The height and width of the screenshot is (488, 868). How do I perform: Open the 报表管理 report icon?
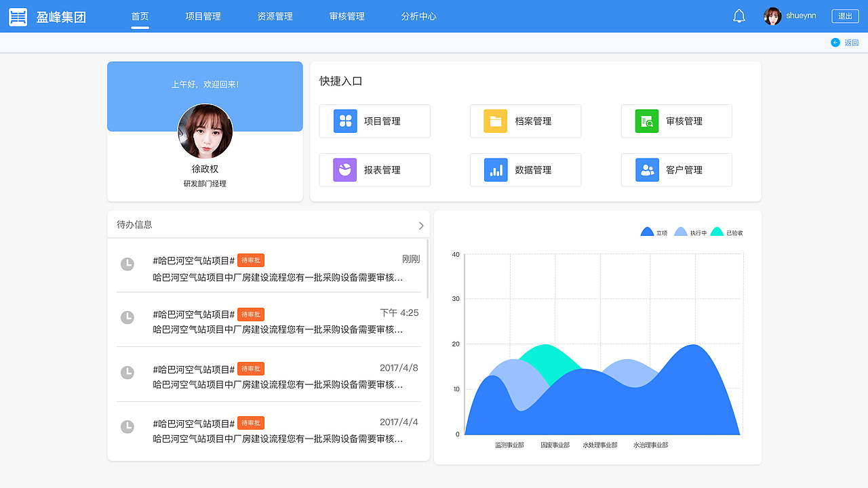tap(344, 169)
